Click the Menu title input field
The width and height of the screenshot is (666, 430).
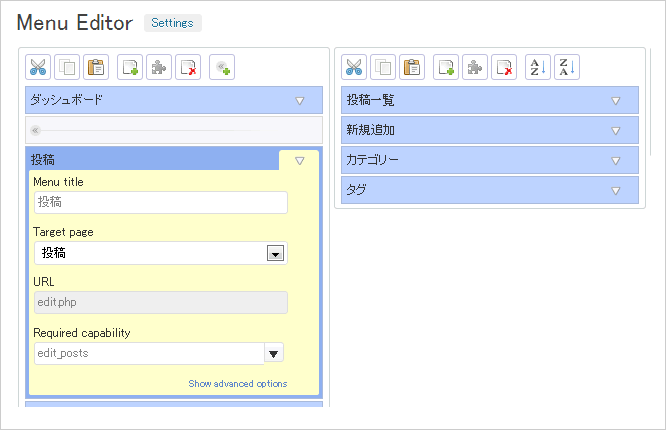pos(160,203)
